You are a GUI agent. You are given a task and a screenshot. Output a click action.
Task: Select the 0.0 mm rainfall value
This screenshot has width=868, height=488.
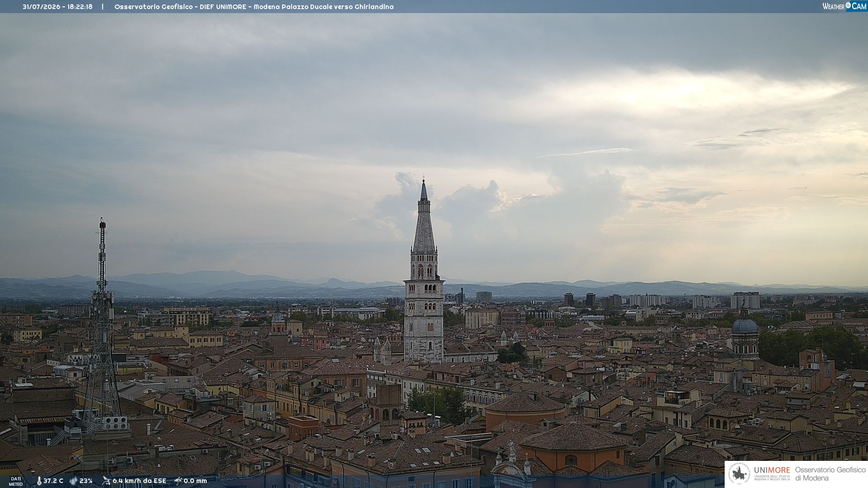pos(195,481)
